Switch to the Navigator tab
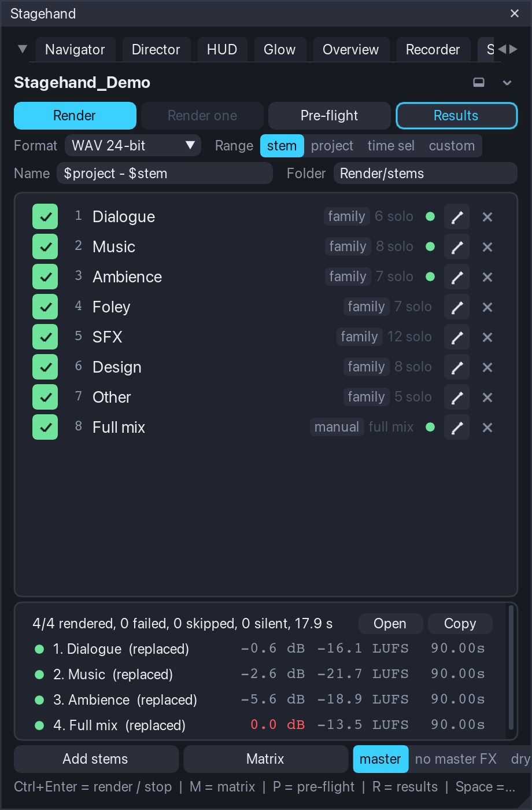The height and width of the screenshot is (810, 532). pyautogui.click(x=75, y=50)
